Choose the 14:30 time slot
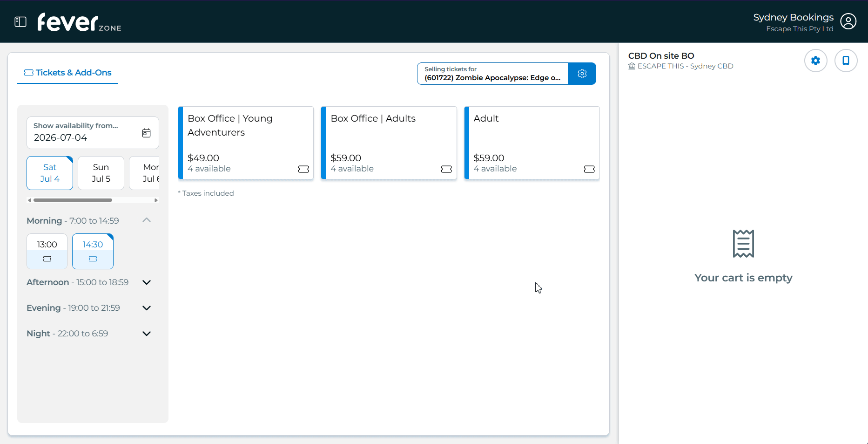 93,251
